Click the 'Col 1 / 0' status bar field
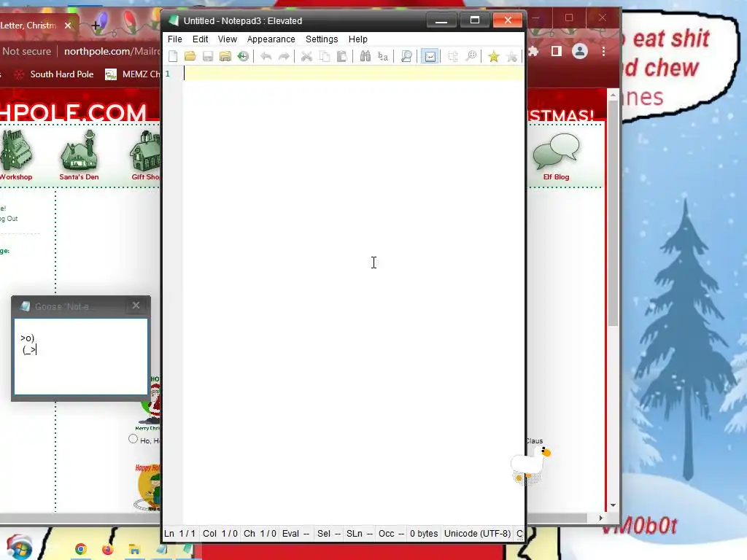747x560 pixels. coord(220,533)
